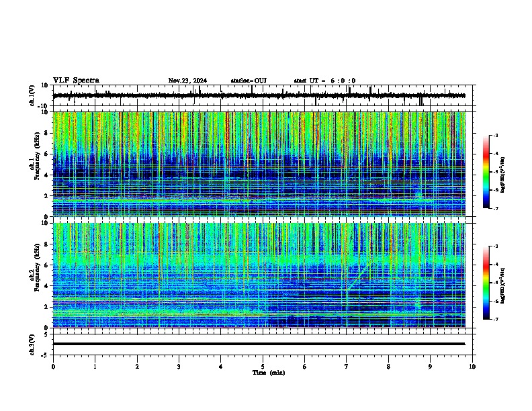Click the ch.1 color scale log(PSD) unit label
Screen dimensions: 532x411
[x=503, y=175]
